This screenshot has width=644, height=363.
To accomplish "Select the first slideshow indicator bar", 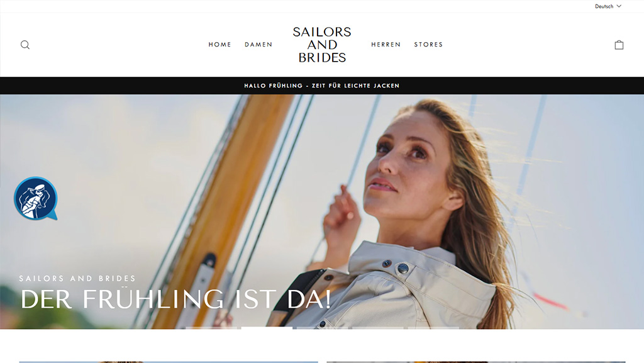I will point(211,328).
